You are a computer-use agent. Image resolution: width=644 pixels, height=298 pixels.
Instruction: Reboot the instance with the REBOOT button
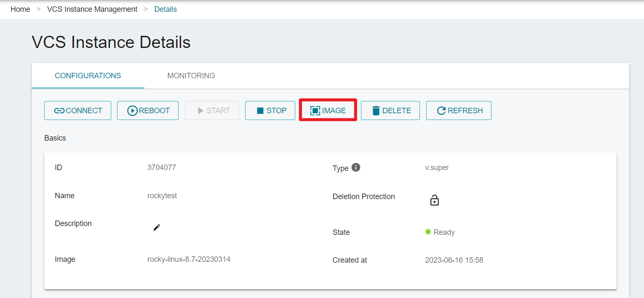click(x=148, y=111)
